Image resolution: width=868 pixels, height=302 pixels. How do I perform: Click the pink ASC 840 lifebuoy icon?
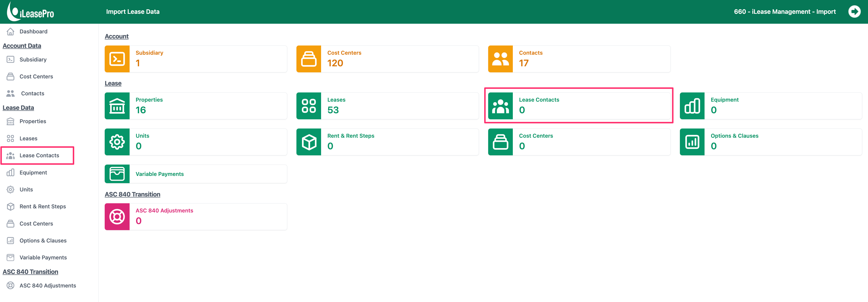[x=117, y=217]
